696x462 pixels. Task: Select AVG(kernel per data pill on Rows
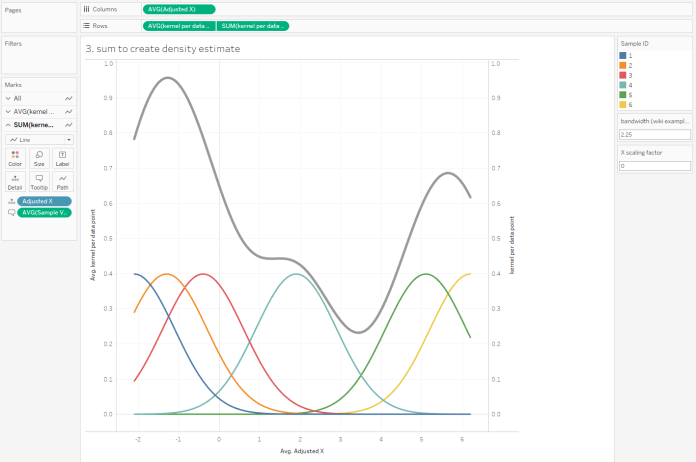click(x=179, y=26)
